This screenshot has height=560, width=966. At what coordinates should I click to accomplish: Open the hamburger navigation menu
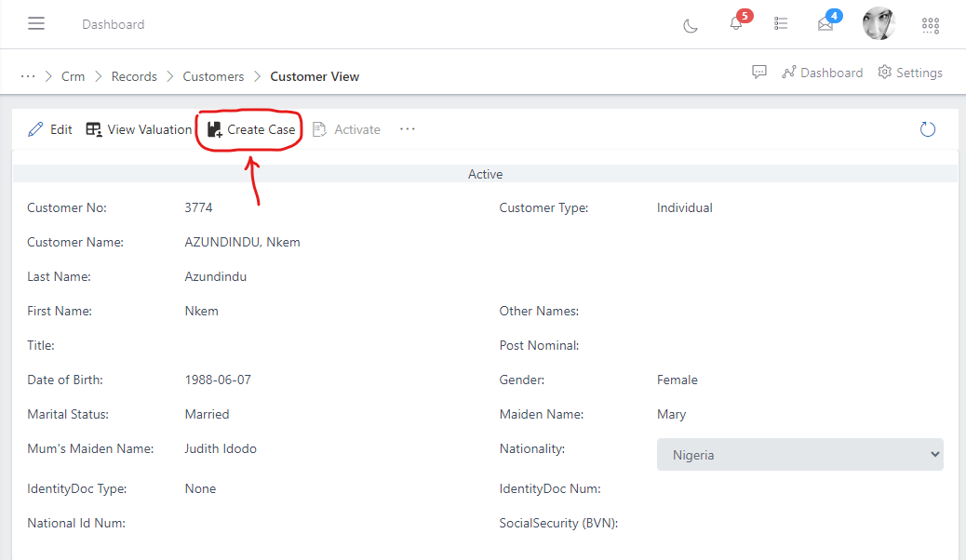click(x=36, y=23)
